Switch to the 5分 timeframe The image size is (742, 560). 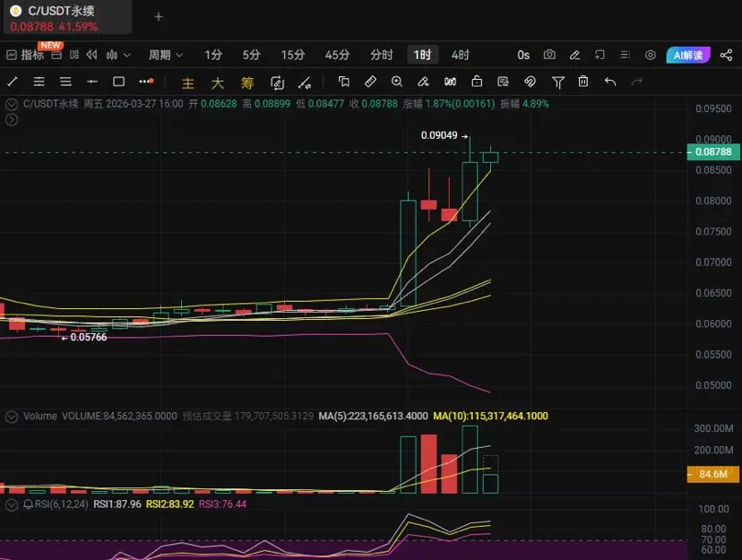[251, 55]
